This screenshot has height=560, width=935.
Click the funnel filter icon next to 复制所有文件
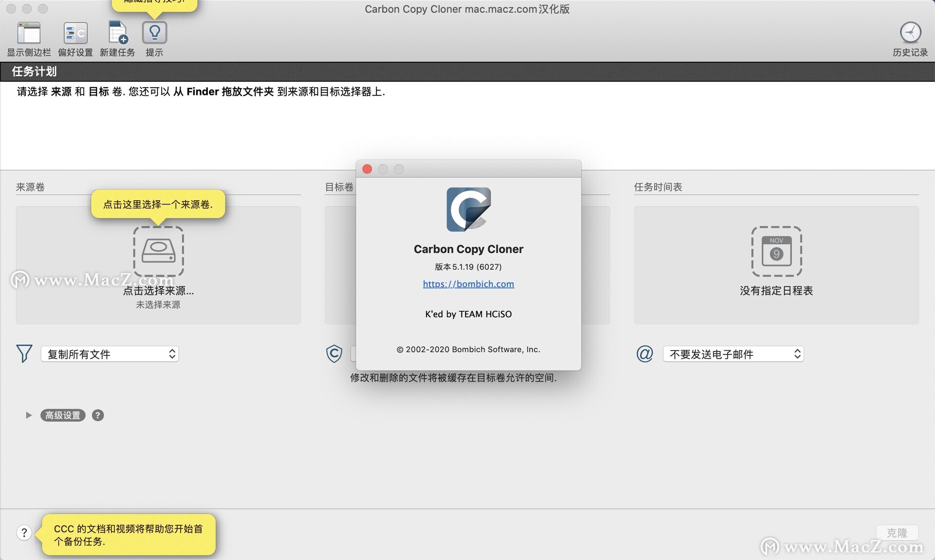click(24, 354)
